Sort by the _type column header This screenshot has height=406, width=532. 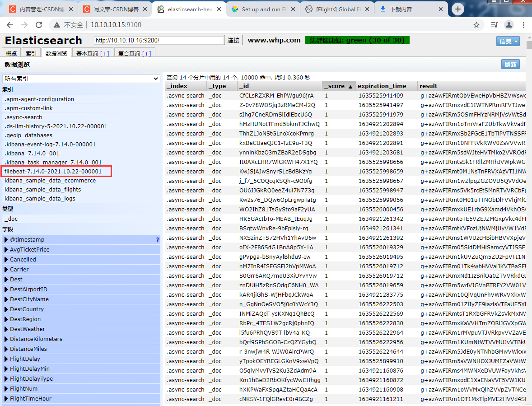click(222, 86)
